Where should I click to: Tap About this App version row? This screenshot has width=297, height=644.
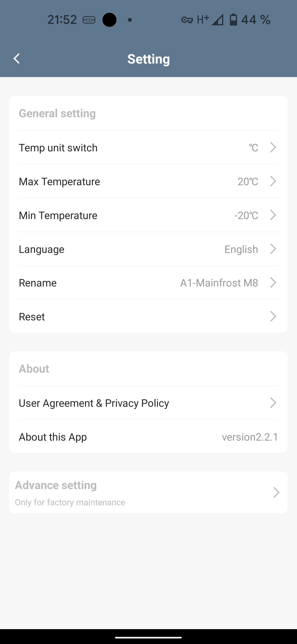click(148, 437)
